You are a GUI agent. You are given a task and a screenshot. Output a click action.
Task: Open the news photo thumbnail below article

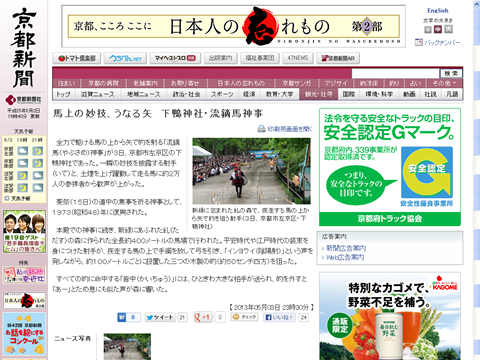127,347
